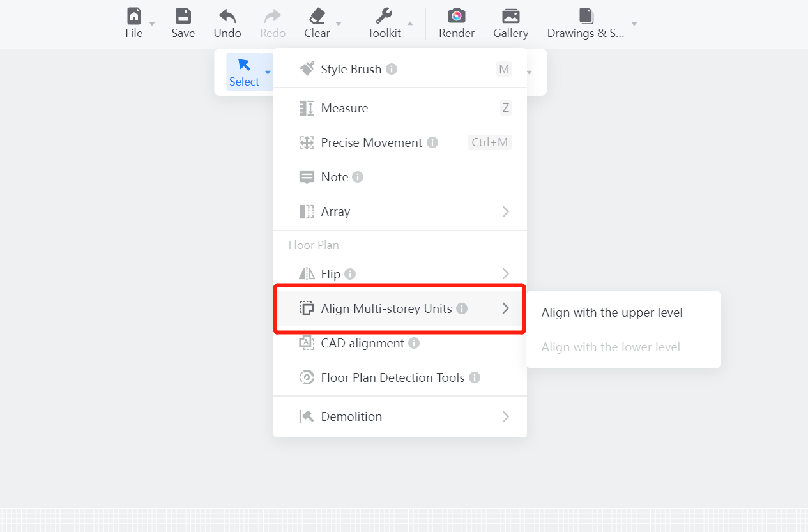Click the Align Multi-storey Units icon

[307, 308]
